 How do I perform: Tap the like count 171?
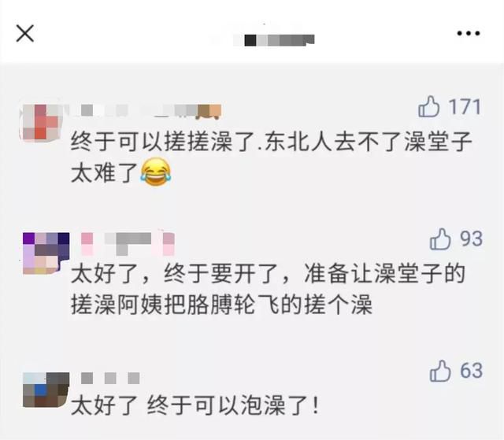pos(465,107)
